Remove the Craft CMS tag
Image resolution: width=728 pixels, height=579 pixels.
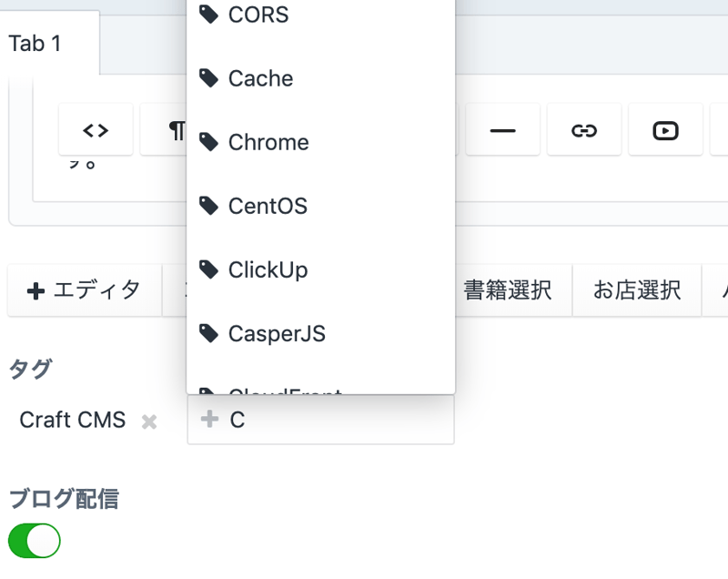(149, 422)
